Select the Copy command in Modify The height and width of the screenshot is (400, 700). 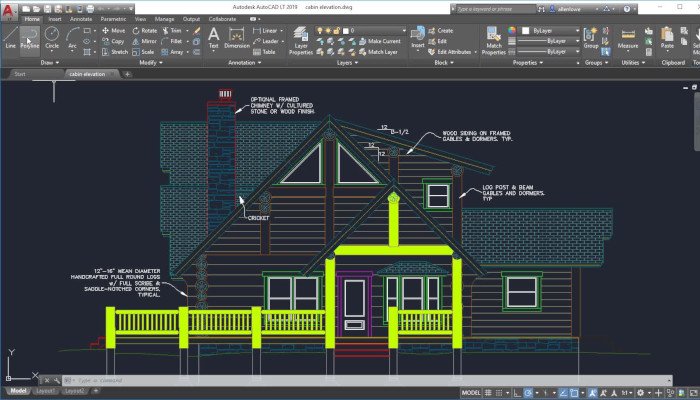(113, 41)
